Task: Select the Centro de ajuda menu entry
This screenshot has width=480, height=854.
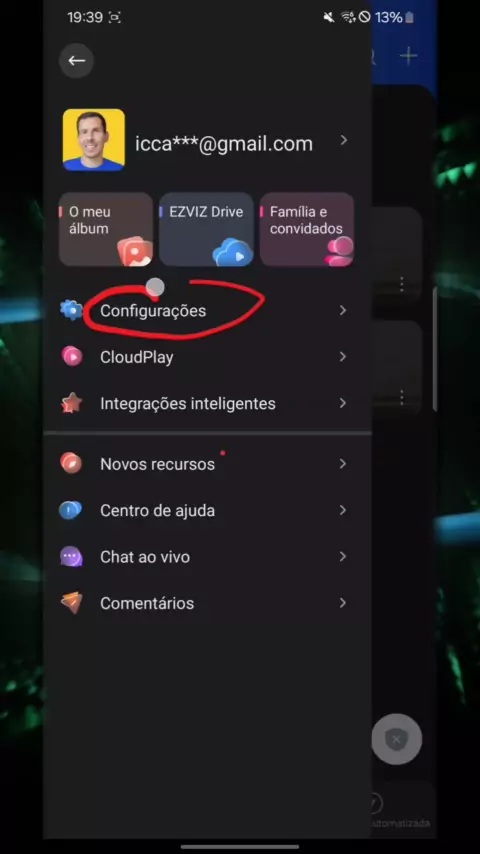Action: click(208, 510)
